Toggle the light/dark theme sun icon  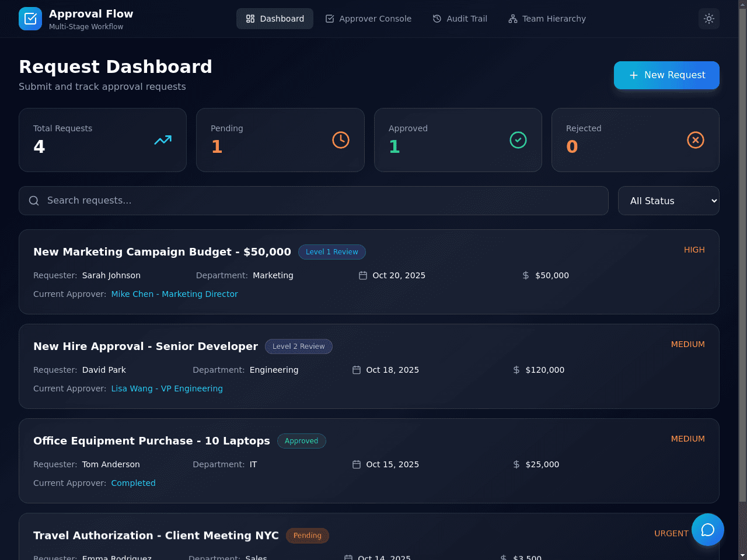[709, 19]
